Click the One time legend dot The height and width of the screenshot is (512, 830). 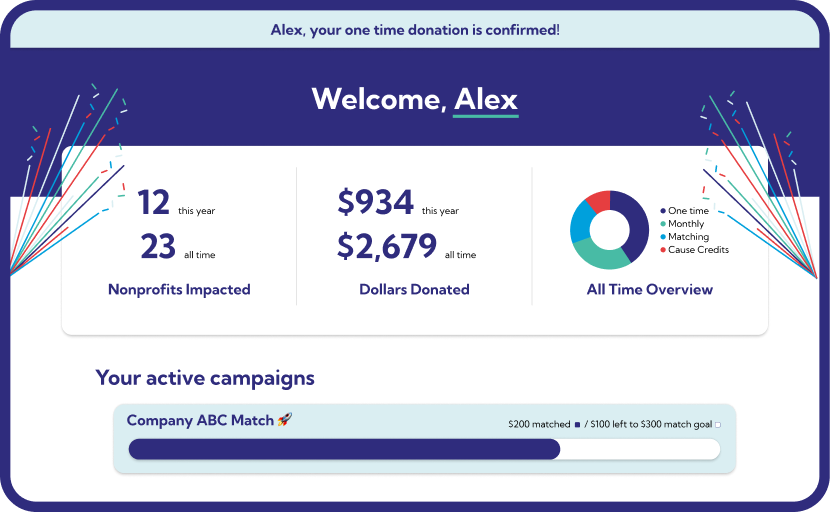tap(662, 211)
